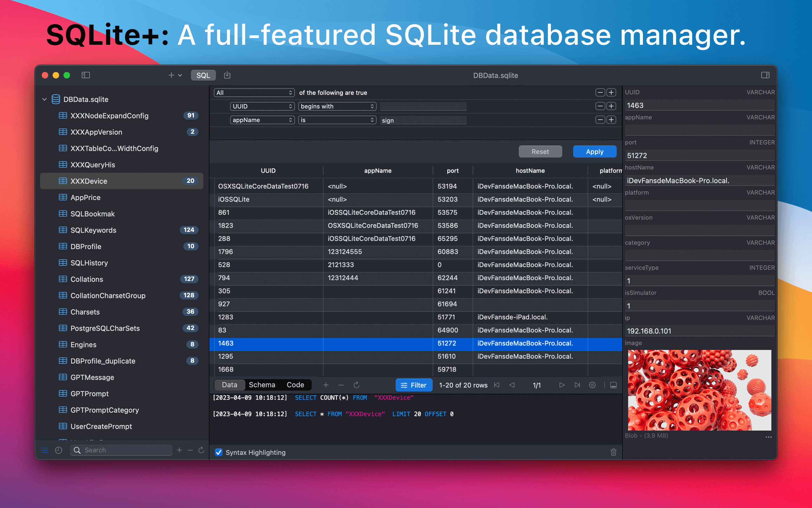Viewport: 812px width, 508px height.
Task: Remove the appName filter rule
Action: point(600,120)
